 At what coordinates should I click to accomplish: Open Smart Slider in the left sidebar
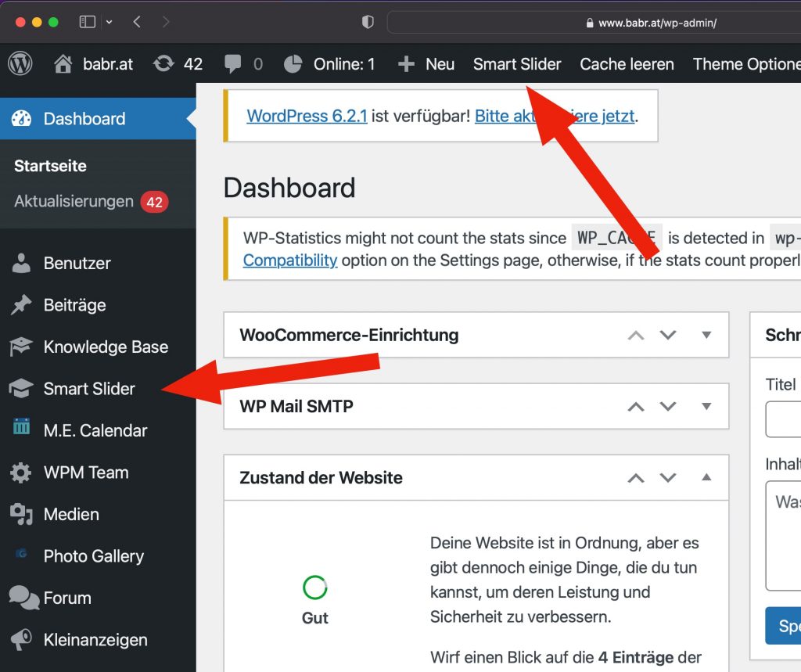tap(89, 389)
